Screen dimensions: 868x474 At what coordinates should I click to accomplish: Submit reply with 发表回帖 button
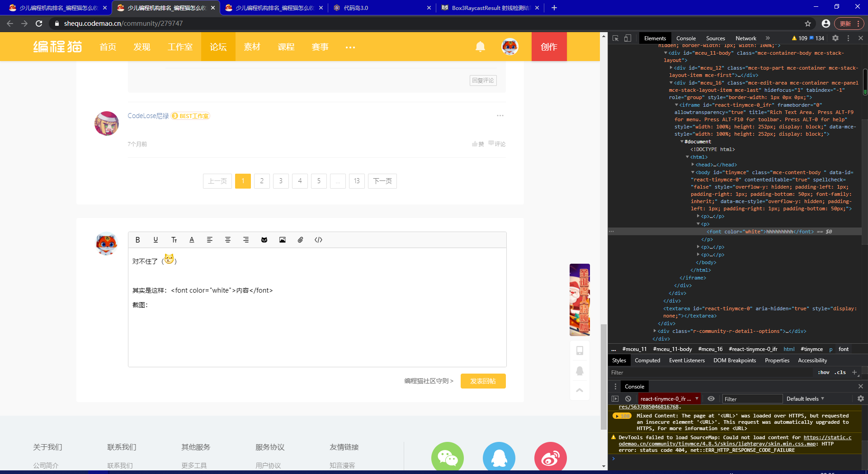coord(483,381)
